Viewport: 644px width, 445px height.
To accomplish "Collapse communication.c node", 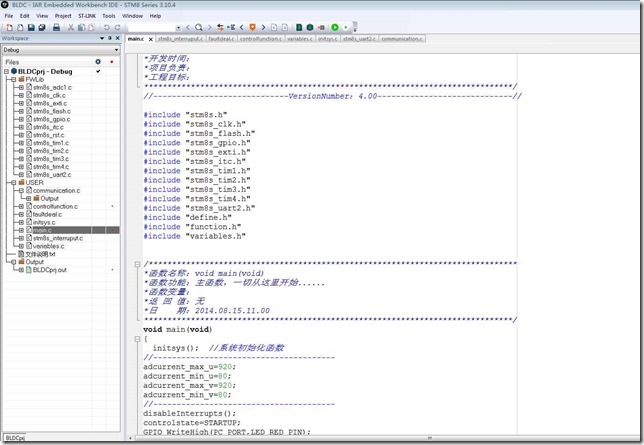I will [21, 191].
